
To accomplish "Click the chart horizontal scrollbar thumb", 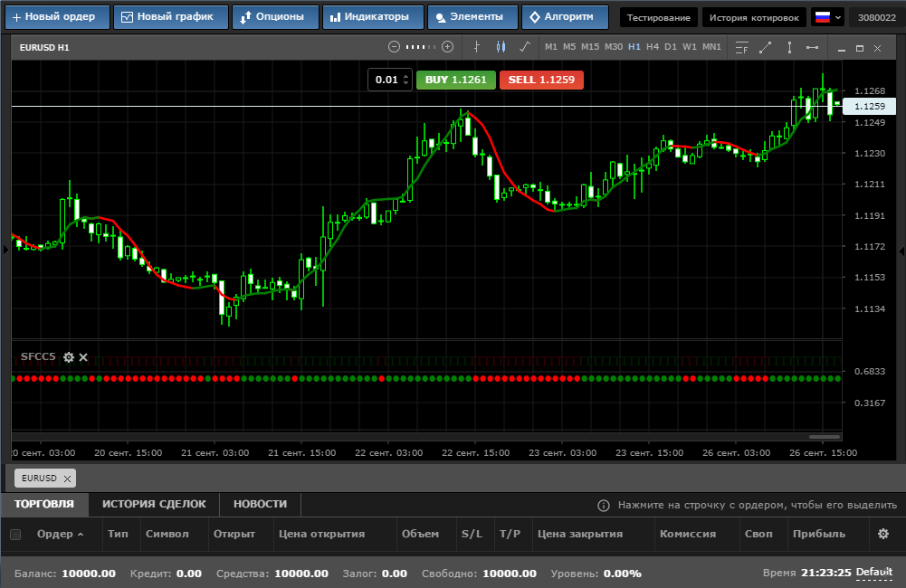I will [825, 437].
